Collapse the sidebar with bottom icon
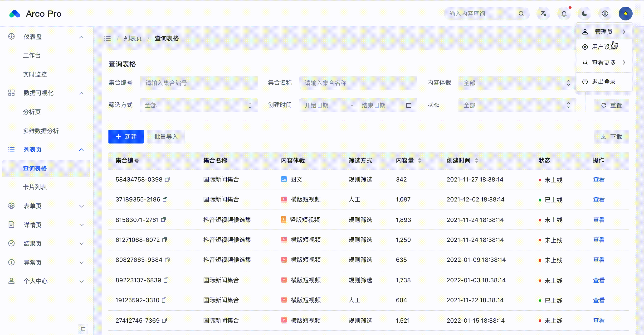Screen dimensions: 644x335 (83, 329)
